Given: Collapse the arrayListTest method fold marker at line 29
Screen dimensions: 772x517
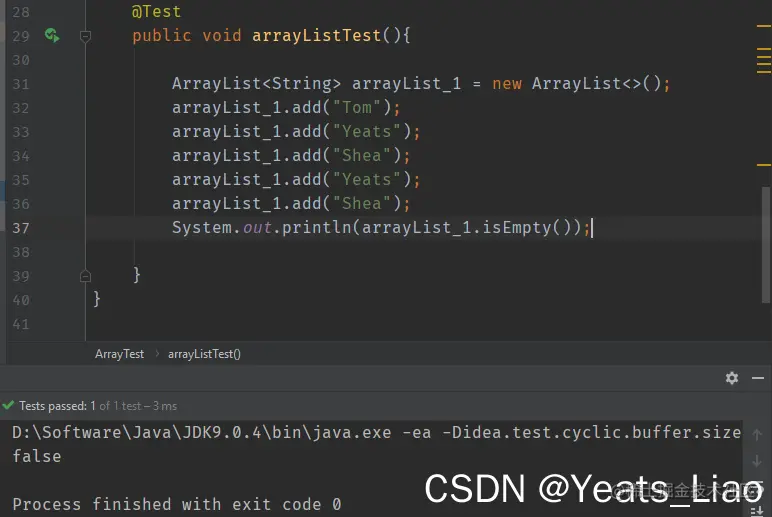Looking at the screenshot, I should click(85, 36).
